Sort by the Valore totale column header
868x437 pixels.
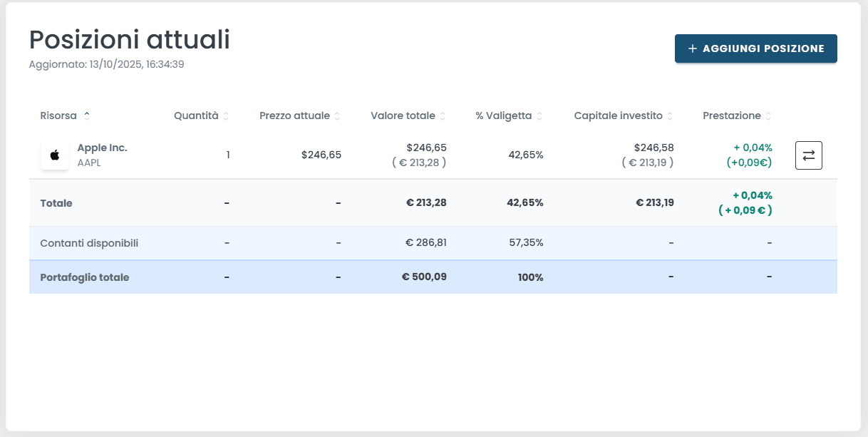click(x=403, y=115)
